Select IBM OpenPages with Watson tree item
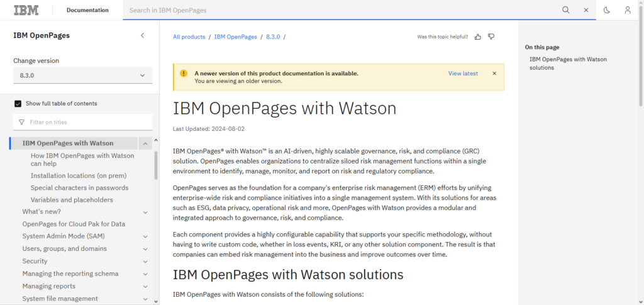This screenshot has height=305, width=644. 68,143
